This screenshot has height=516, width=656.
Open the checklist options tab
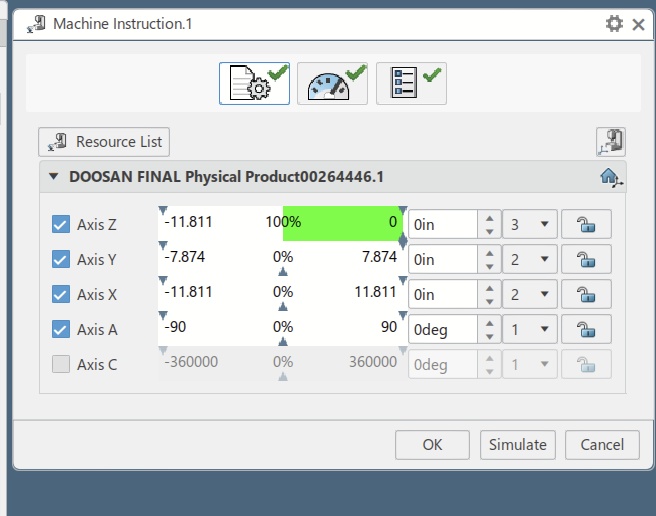[x=411, y=83]
